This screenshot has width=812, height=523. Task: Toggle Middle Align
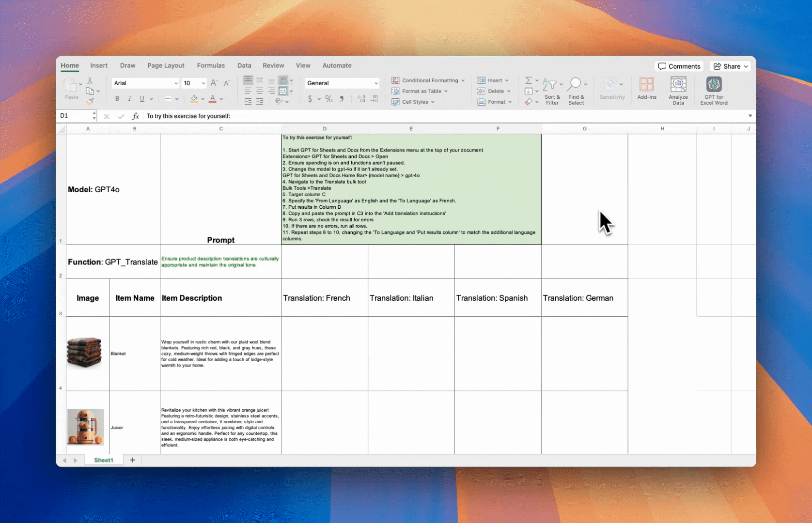[260, 80]
